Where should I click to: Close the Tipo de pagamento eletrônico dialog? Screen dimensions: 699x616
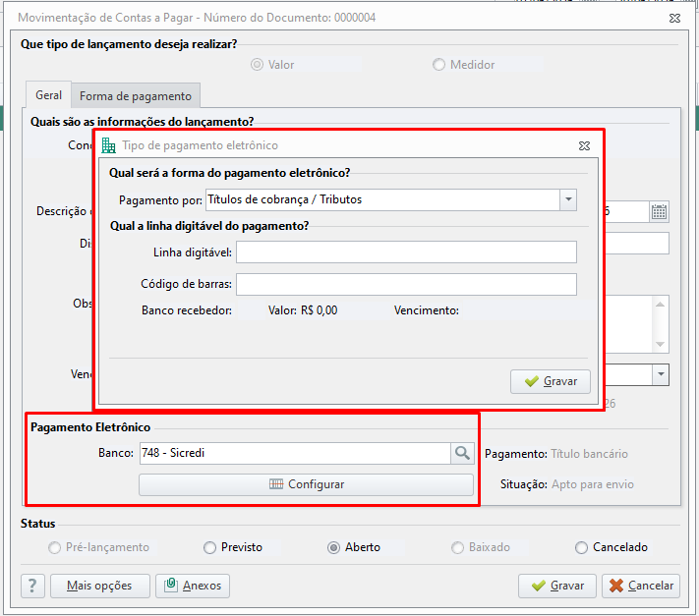click(x=584, y=145)
